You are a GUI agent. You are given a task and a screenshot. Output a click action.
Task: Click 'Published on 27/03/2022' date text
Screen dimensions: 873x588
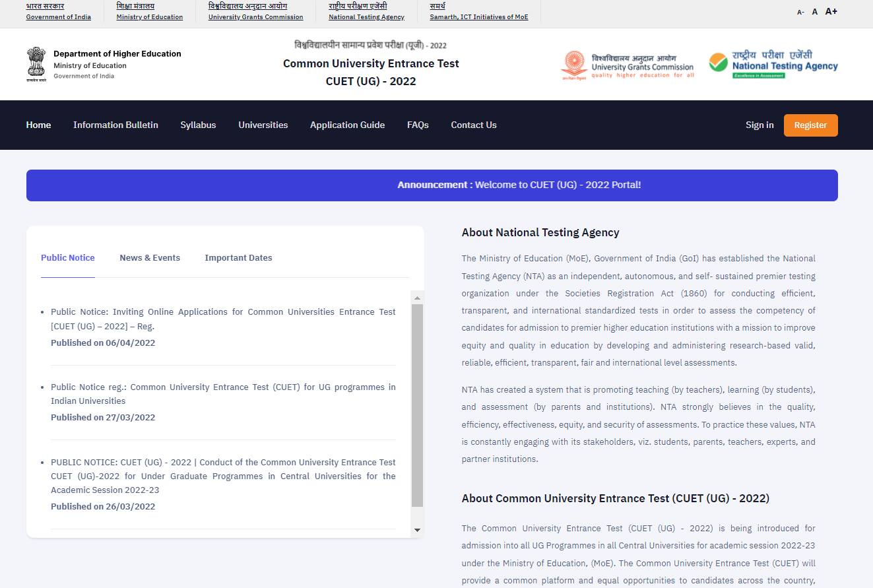[x=103, y=417]
